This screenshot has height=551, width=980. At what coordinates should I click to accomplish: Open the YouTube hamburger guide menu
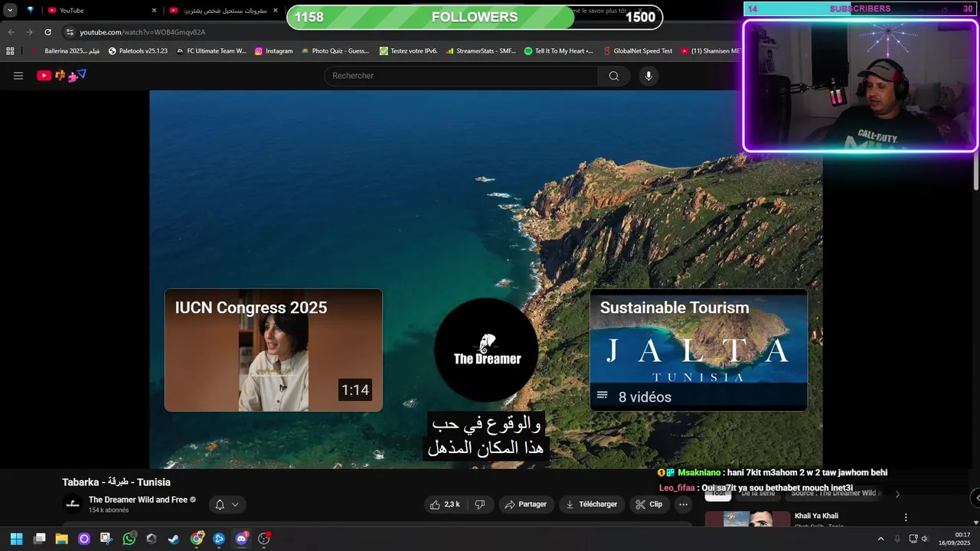click(x=18, y=76)
